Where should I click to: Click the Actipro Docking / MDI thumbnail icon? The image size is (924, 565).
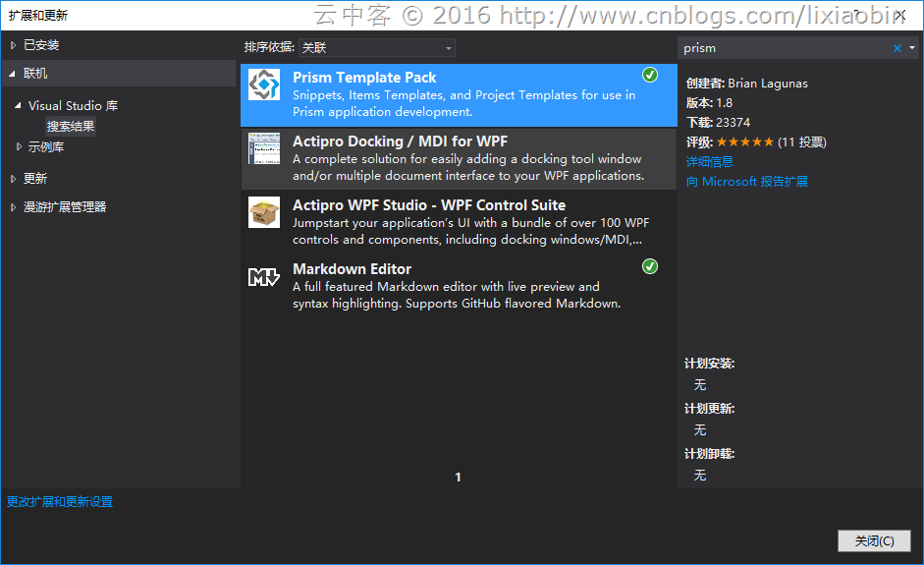[264, 148]
